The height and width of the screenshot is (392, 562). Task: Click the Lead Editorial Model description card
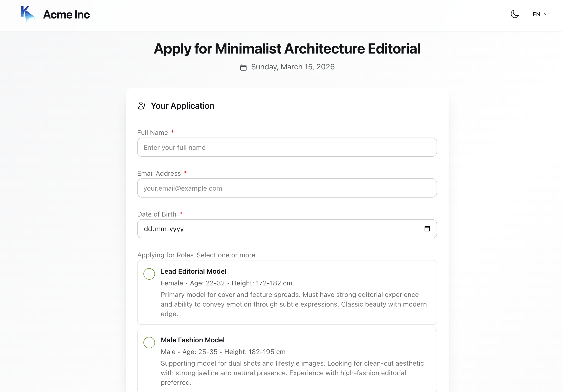point(287,292)
